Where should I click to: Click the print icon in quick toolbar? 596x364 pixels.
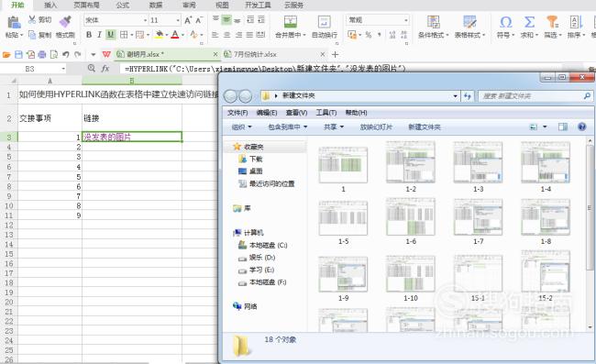coord(42,55)
